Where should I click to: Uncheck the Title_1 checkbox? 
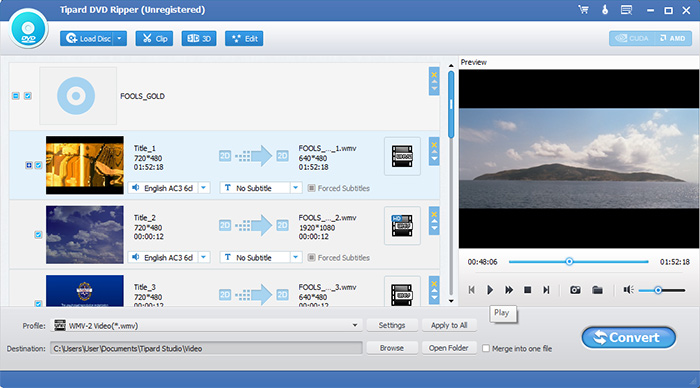click(x=38, y=165)
